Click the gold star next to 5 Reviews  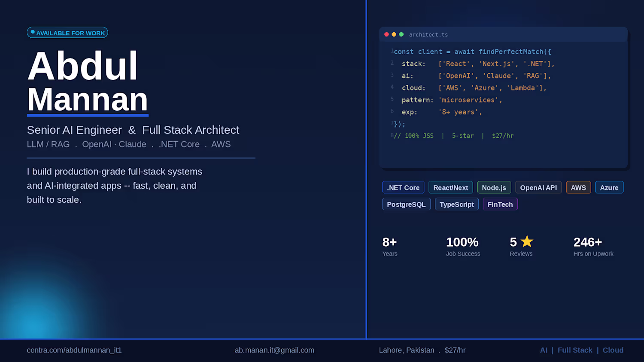coord(527,241)
